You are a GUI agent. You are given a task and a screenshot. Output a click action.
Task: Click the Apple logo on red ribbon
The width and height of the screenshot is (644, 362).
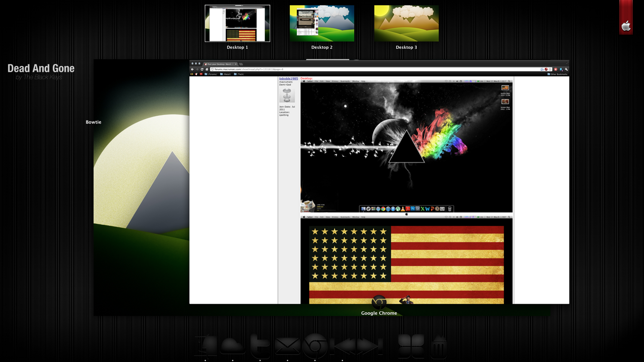coord(626,26)
